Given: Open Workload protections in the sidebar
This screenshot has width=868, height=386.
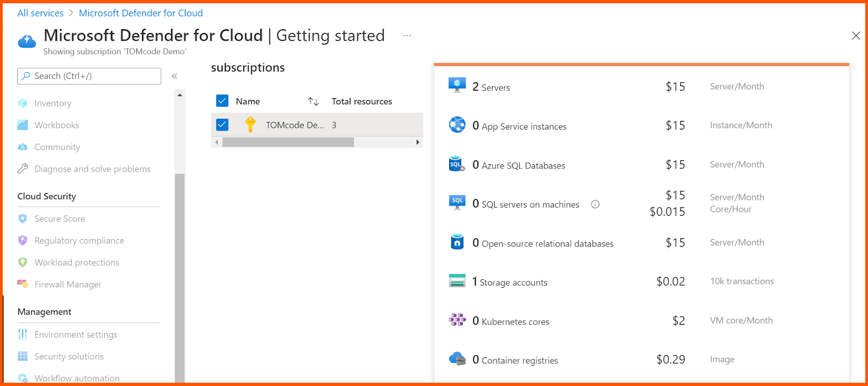Looking at the screenshot, I should [76, 262].
